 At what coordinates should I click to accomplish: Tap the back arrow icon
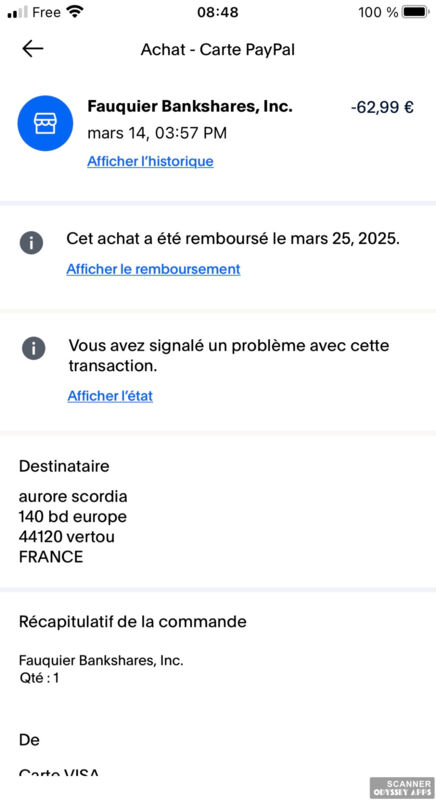[33, 49]
